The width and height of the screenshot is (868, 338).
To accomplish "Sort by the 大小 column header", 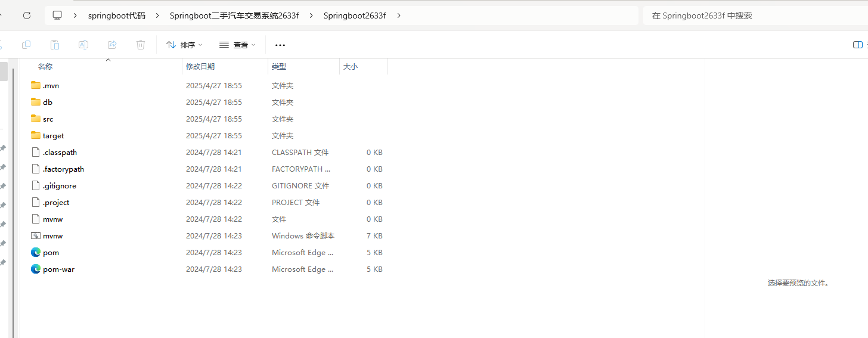I will pos(351,66).
